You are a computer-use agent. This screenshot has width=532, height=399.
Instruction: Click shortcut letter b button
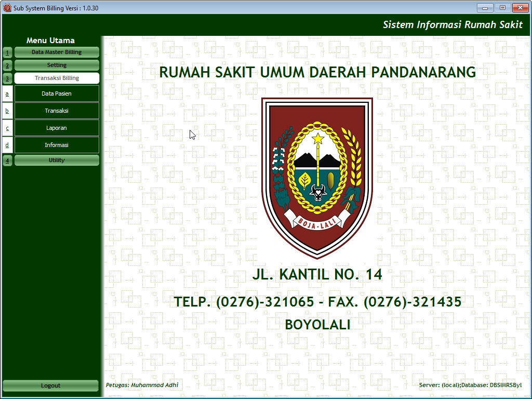click(x=7, y=111)
